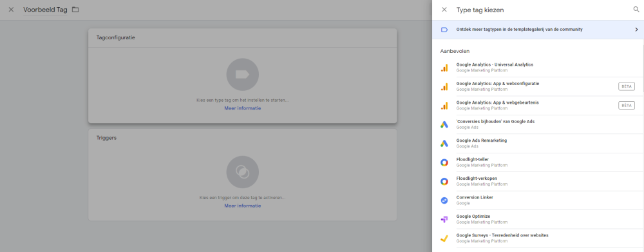The height and width of the screenshot is (252, 644).
Task: Click Google Optimize purple icon
Action: 444,220
